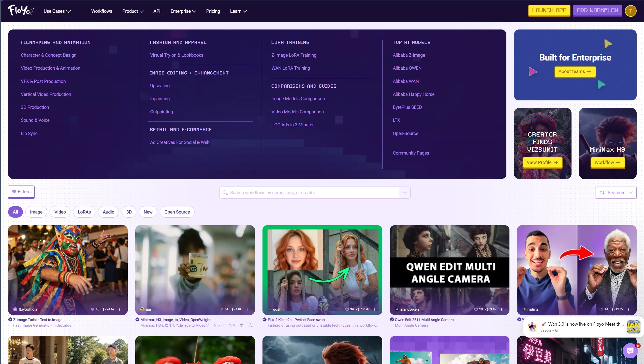
Task: Submit search with the arrow button
Action: tap(404, 193)
